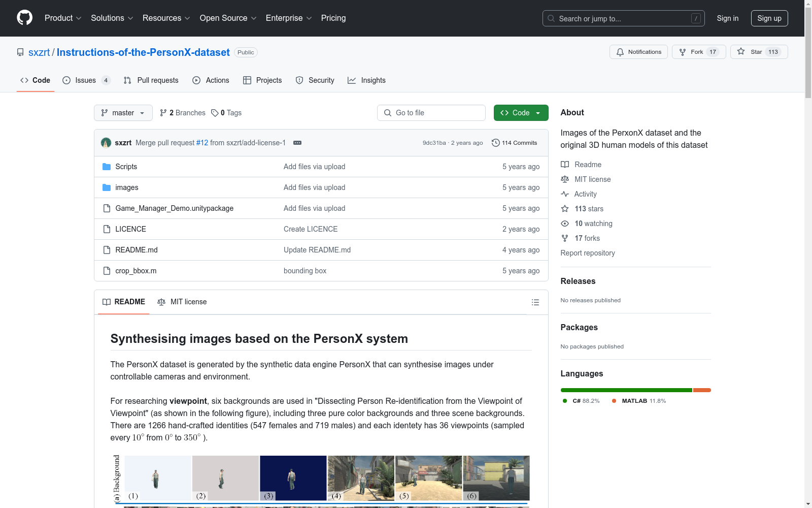The width and height of the screenshot is (812, 508).
Task: Switch to the Security tab
Action: click(315, 80)
